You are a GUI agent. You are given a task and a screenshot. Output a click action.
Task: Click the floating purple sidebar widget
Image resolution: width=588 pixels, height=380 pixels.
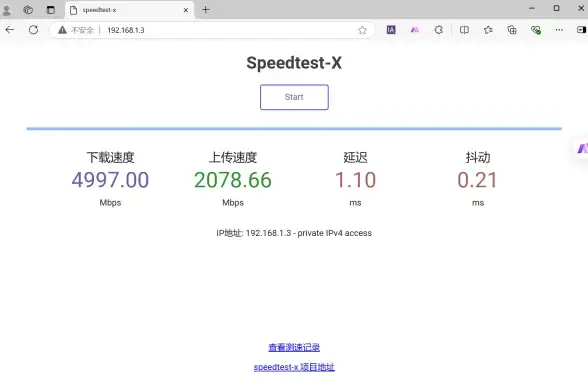pyautogui.click(x=582, y=149)
